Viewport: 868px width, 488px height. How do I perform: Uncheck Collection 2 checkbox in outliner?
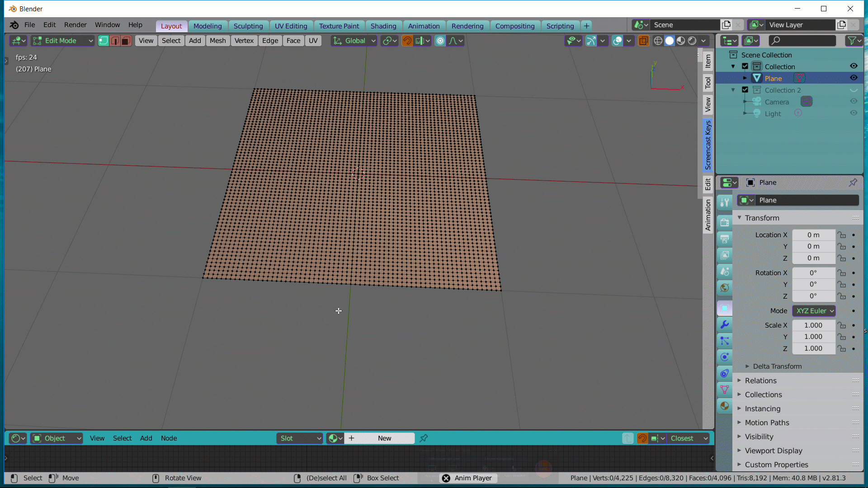[x=745, y=90]
